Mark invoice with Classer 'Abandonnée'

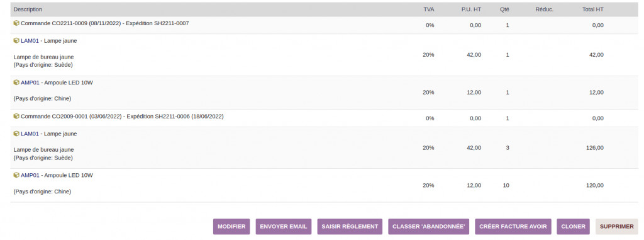tap(428, 226)
